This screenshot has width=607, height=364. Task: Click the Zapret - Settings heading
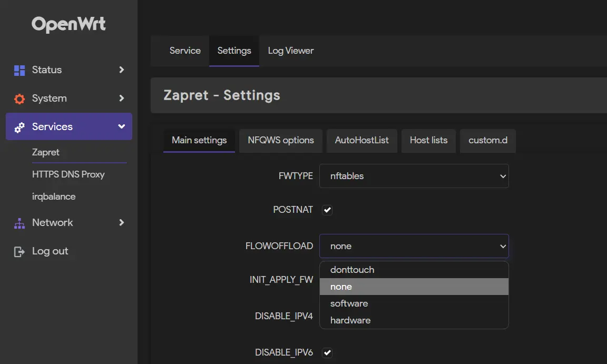point(221,95)
